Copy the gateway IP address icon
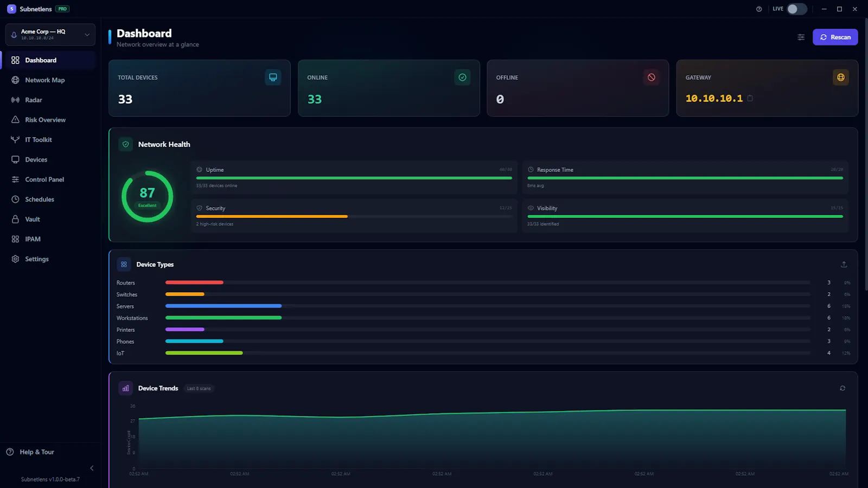The height and width of the screenshot is (488, 868). click(x=750, y=98)
